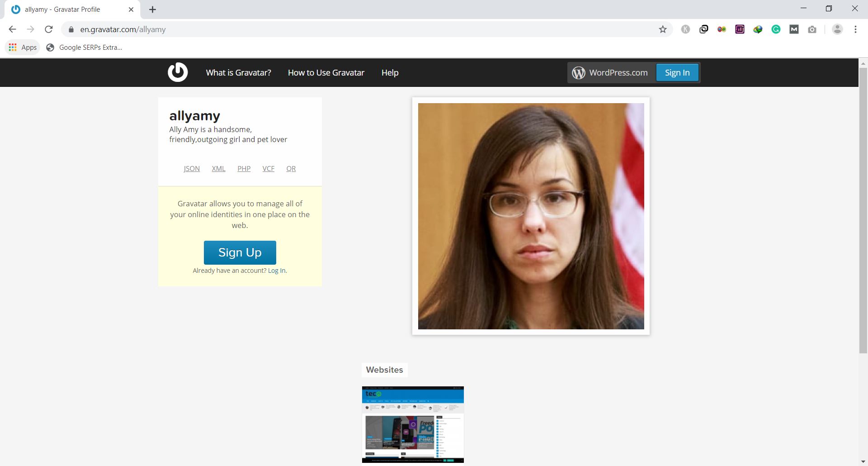Click the black swirl extension icon

(x=703, y=29)
